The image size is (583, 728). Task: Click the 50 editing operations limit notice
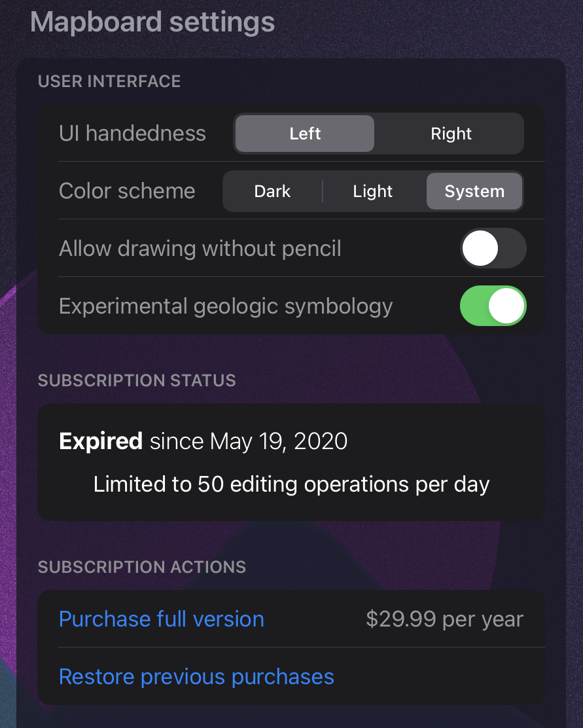[x=292, y=484]
